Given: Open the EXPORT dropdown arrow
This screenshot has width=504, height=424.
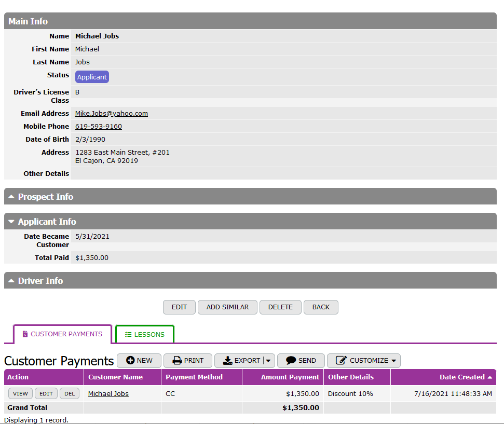Looking at the screenshot, I should (x=268, y=361).
